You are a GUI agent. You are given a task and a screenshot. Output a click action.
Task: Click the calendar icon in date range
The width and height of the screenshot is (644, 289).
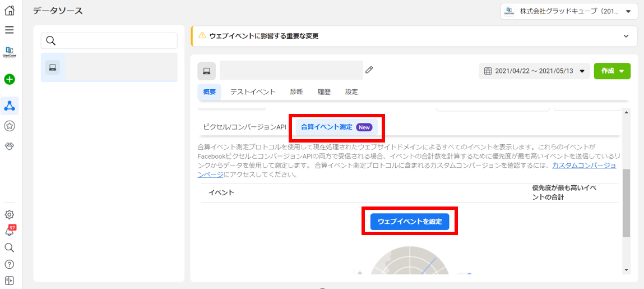pos(488,71)
